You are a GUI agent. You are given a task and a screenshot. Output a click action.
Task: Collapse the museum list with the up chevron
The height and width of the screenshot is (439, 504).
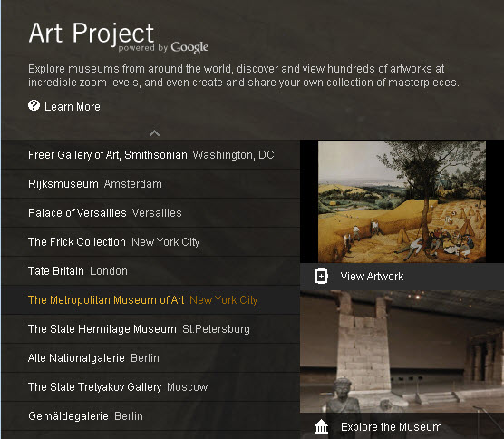(x=155, y=132)
